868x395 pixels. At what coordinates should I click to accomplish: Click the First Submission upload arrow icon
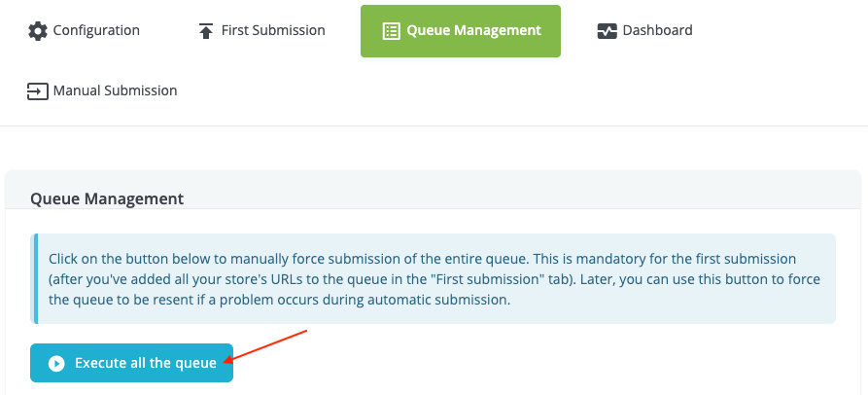click(206, 31)
